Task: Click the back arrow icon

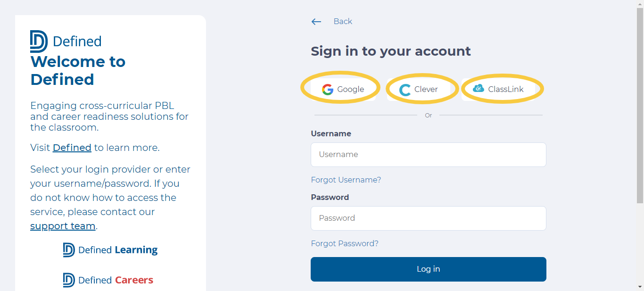Action: (x=316, y=22)
